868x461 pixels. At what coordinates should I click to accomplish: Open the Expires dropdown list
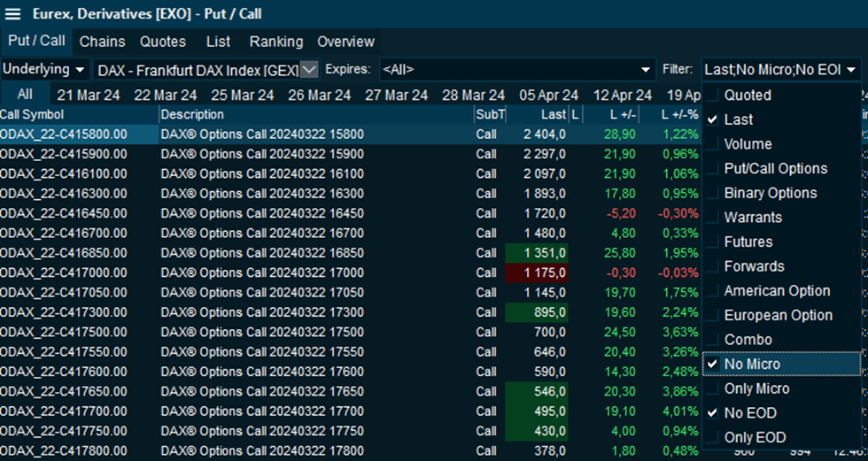click(x=646, y=69)
